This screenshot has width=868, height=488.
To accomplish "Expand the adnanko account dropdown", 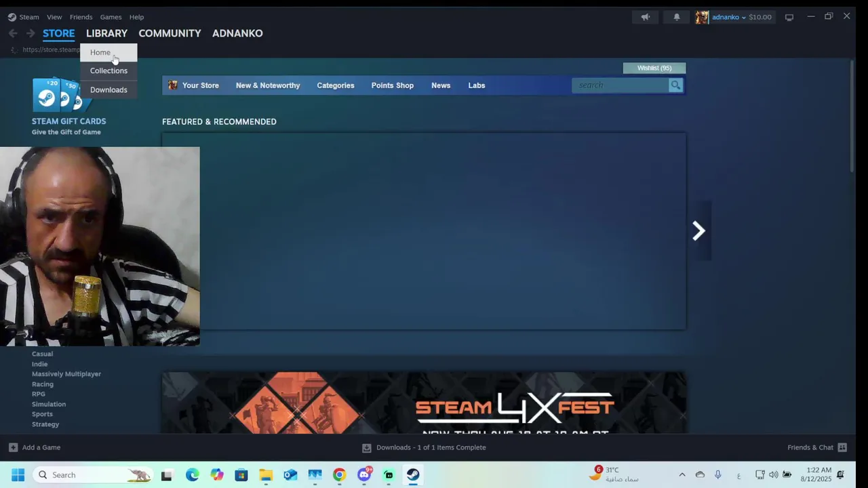I will point(742,17).
